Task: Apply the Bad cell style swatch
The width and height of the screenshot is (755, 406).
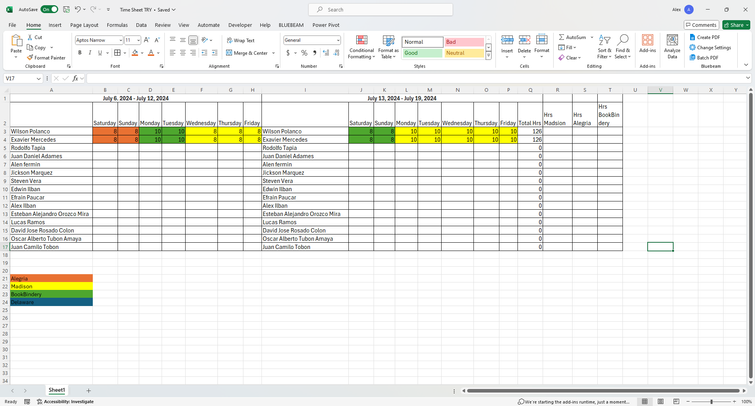Action: [x=464, y=42]
